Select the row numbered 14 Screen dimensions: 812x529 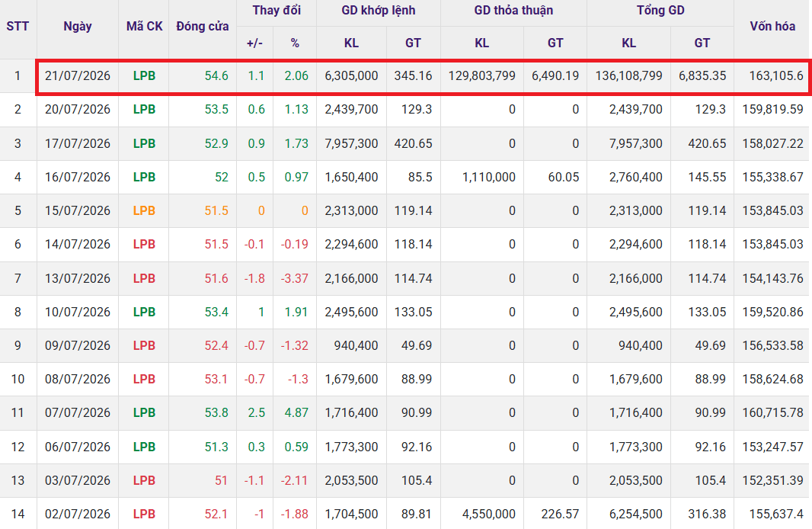pos(406,514)
